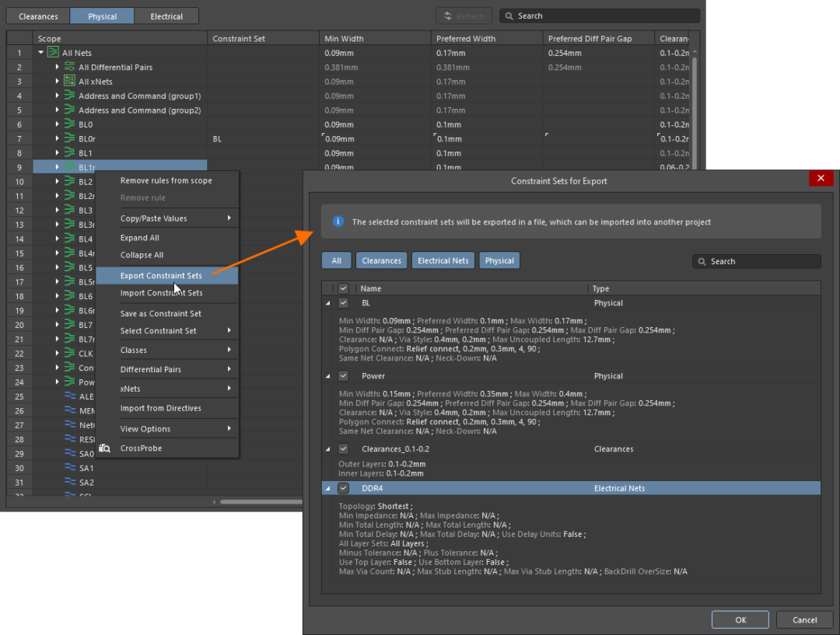
Task: Expand the All xNets node
Action: click(x=58, y=81)
